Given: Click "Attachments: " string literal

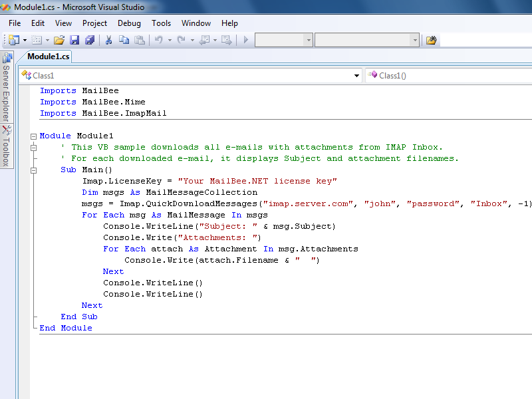Looking at the screenshot, I should click(x=217, y=237).
